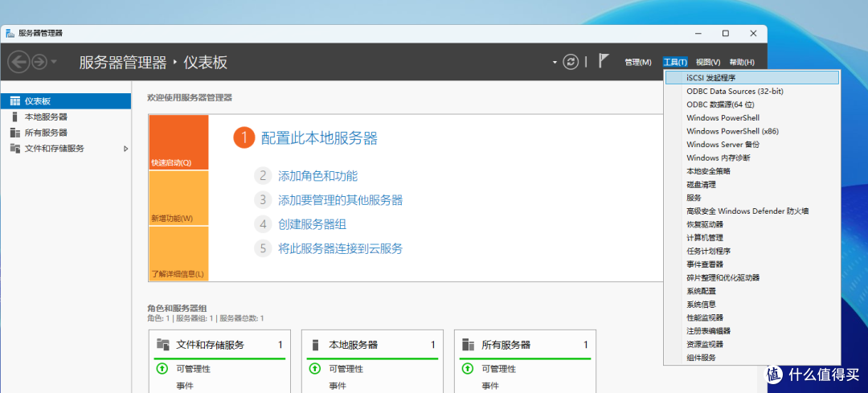Click 可管理性 in the 所有服务器 tile
This screenshot has height=393, width=868.
coord(499,369)
